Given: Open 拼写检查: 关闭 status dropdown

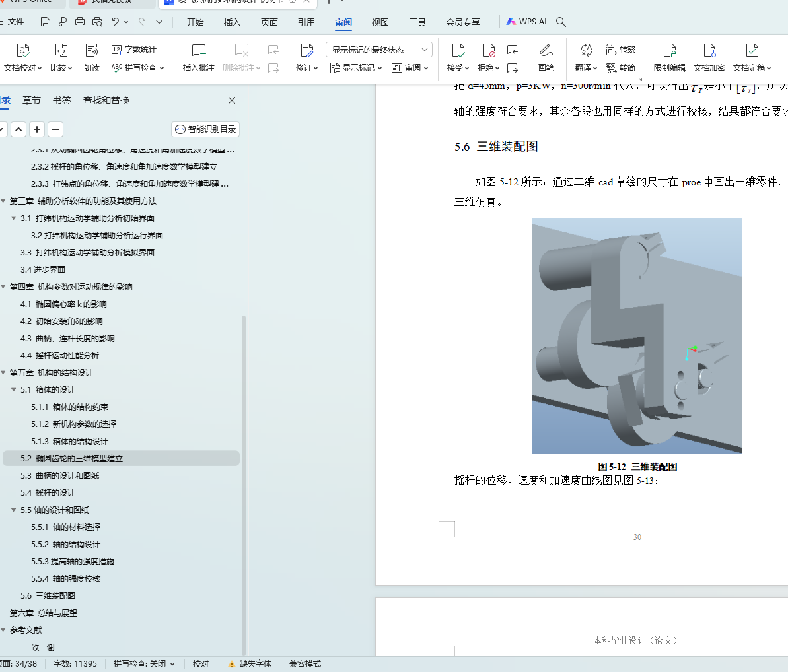Looking at the screenshot, I should [x=144, y=664].
